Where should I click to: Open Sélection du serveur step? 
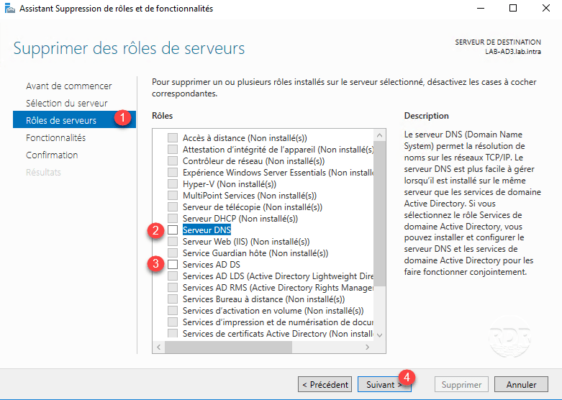point(67,103)
